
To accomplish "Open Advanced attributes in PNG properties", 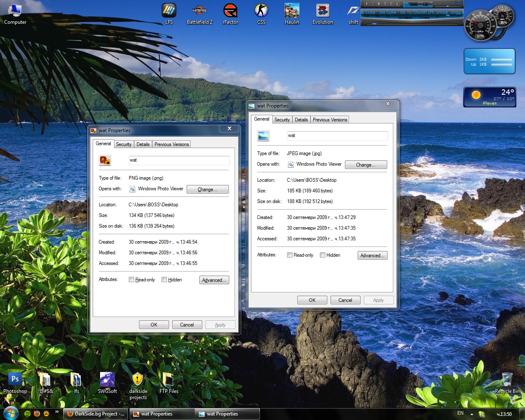I will 214,280.
